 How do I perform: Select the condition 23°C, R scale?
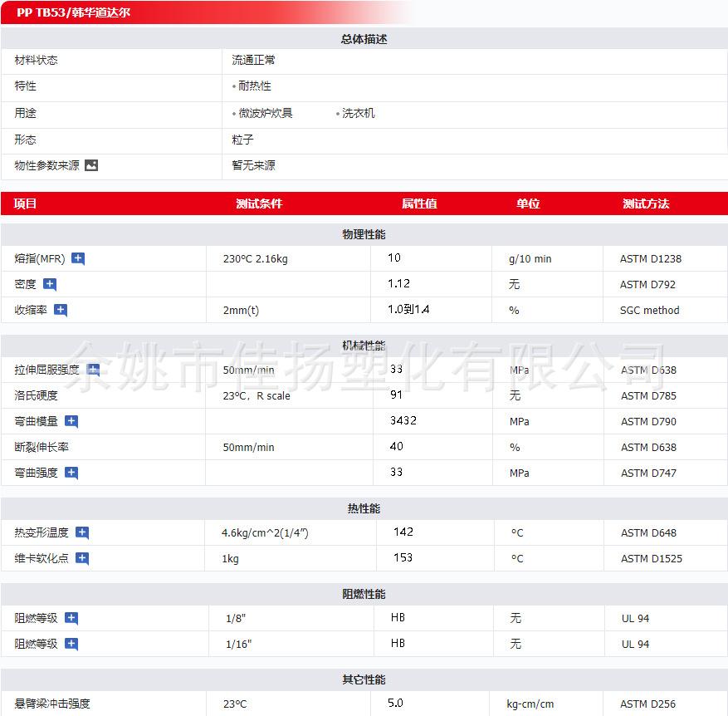coord(257,396)
